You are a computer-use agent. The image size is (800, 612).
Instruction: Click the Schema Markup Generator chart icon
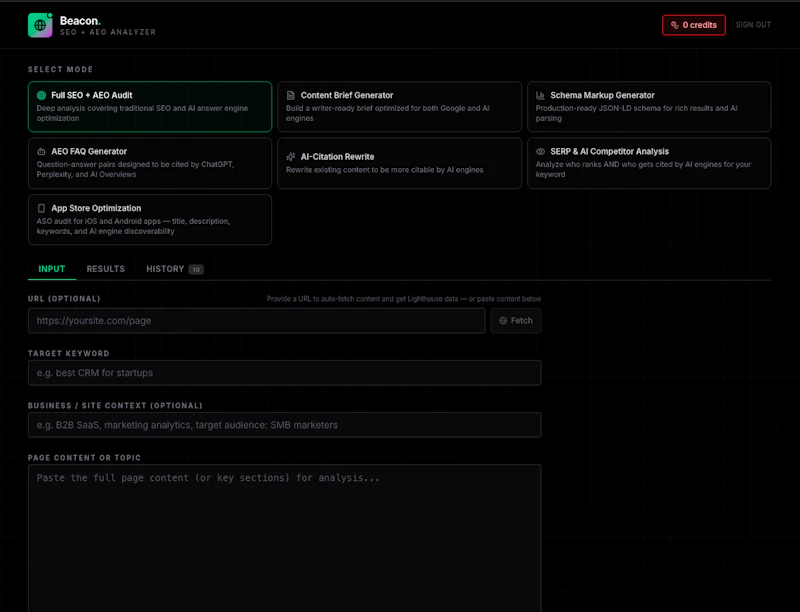[x=540, y=95]
